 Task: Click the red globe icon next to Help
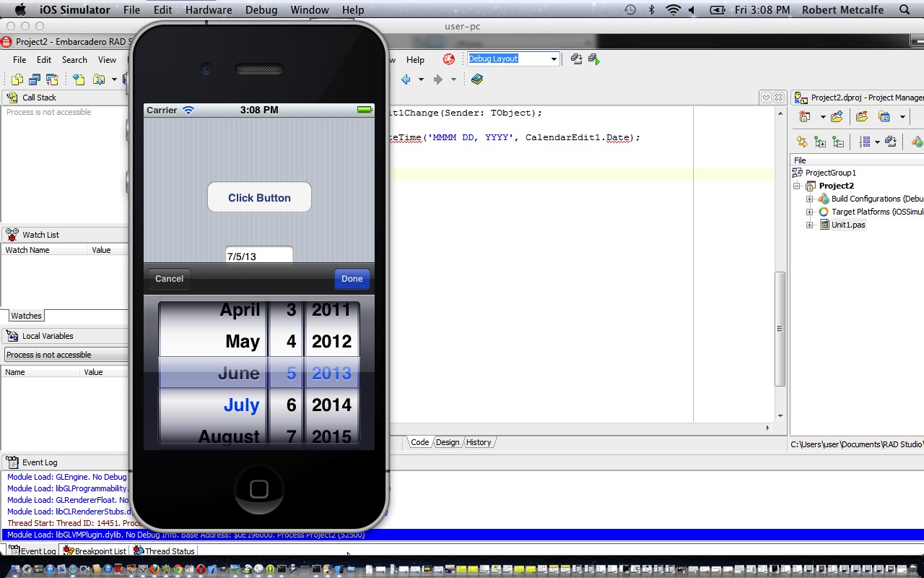point(449,59)
